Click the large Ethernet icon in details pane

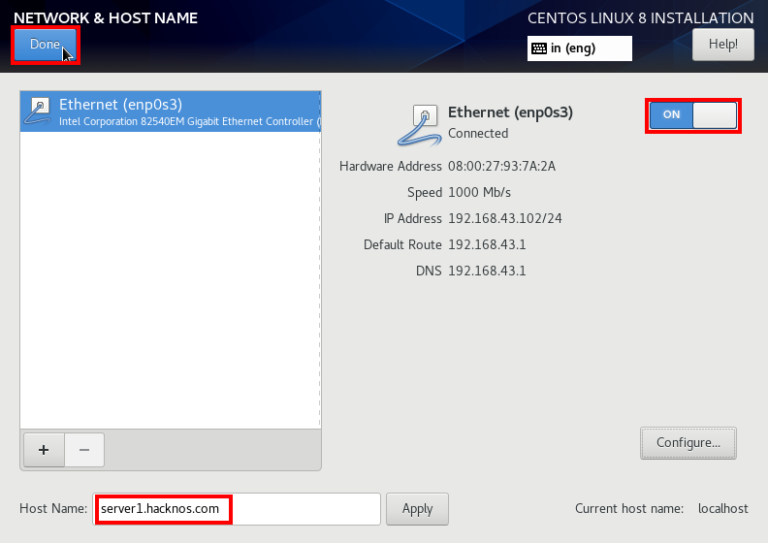pos(418,123)
